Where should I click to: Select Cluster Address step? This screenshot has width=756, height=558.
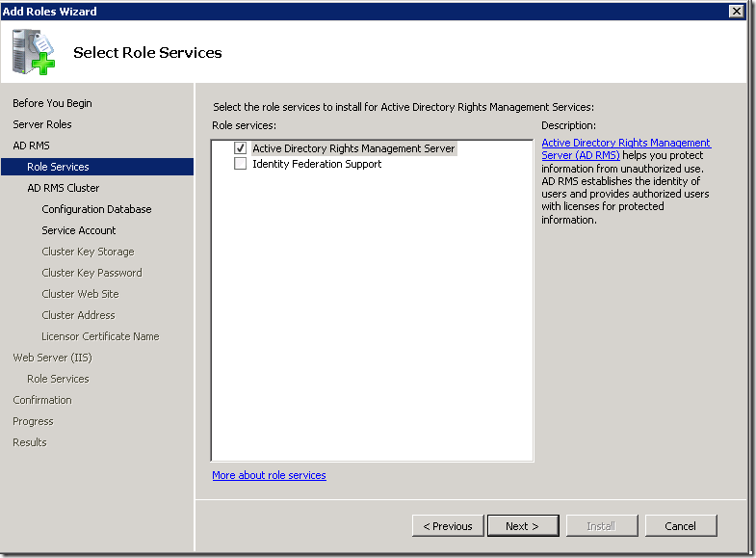pos(78,315)
